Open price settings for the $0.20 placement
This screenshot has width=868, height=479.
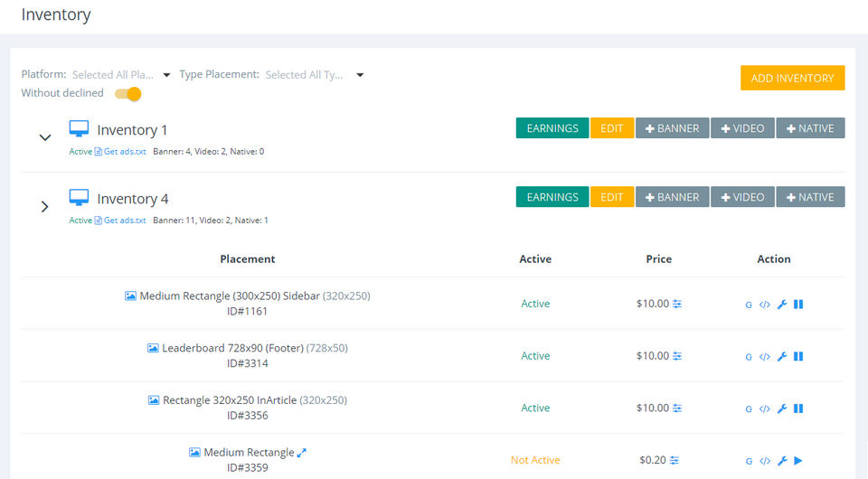pos(674,461)
